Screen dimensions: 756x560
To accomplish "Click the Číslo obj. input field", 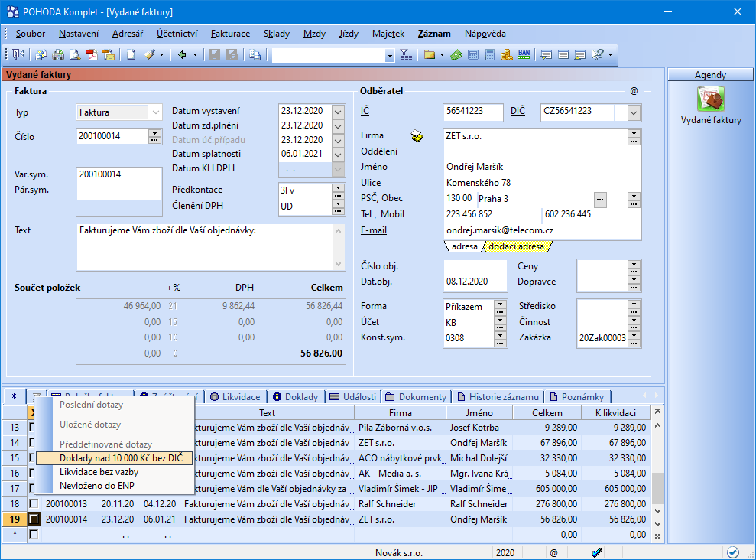I will click(x=475, y=266).
